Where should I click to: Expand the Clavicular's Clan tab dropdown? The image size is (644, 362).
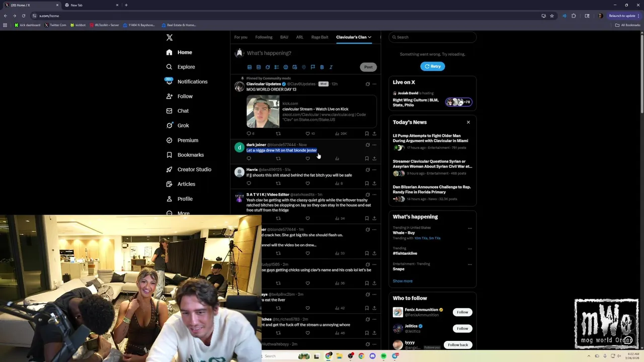(x=369, y=37)
